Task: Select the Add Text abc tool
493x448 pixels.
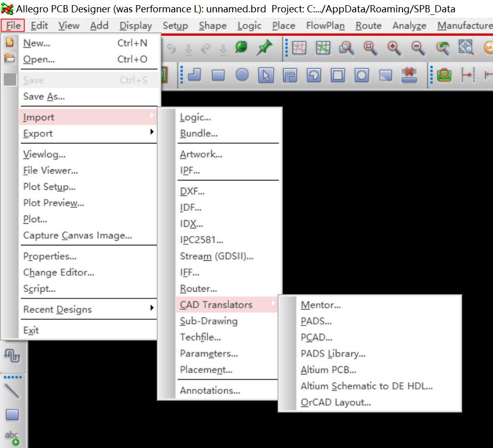Action: (x=12, y=438)
